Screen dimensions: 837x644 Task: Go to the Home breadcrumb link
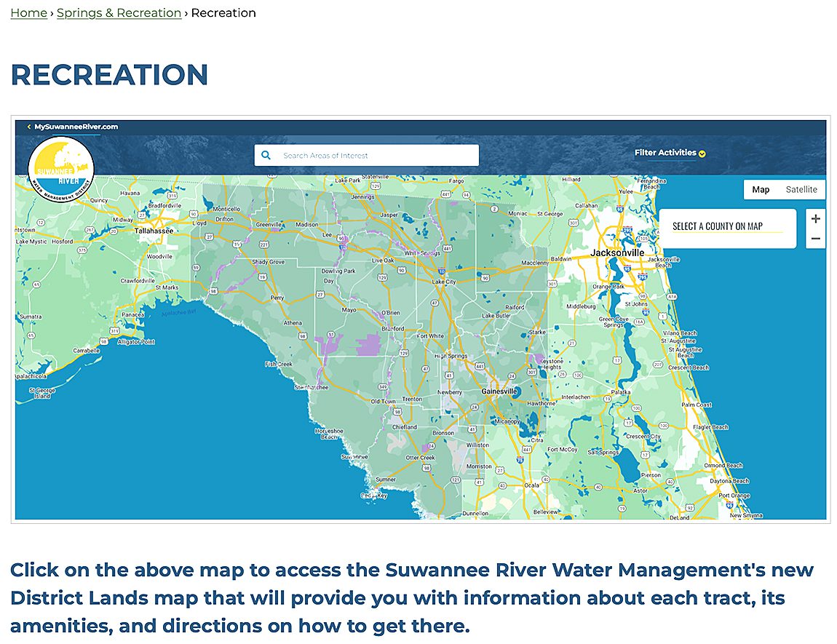[28, 13]
